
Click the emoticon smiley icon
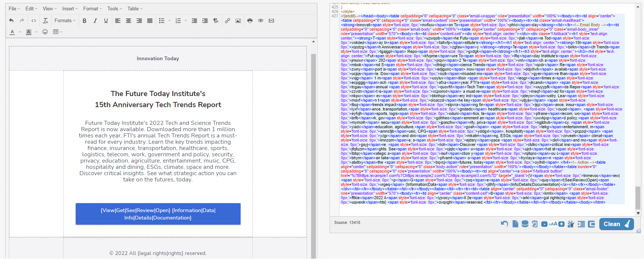click(45, 32)
